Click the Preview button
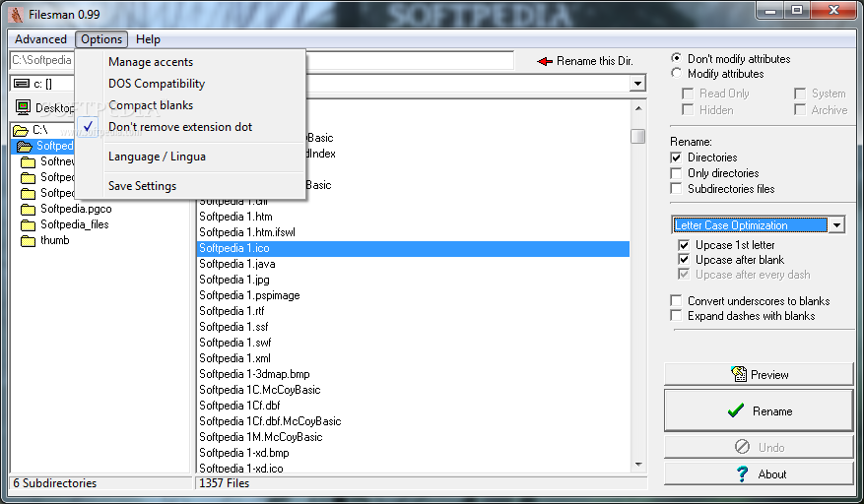This screenshot has height=504, width=864. (x=759, y=375)
